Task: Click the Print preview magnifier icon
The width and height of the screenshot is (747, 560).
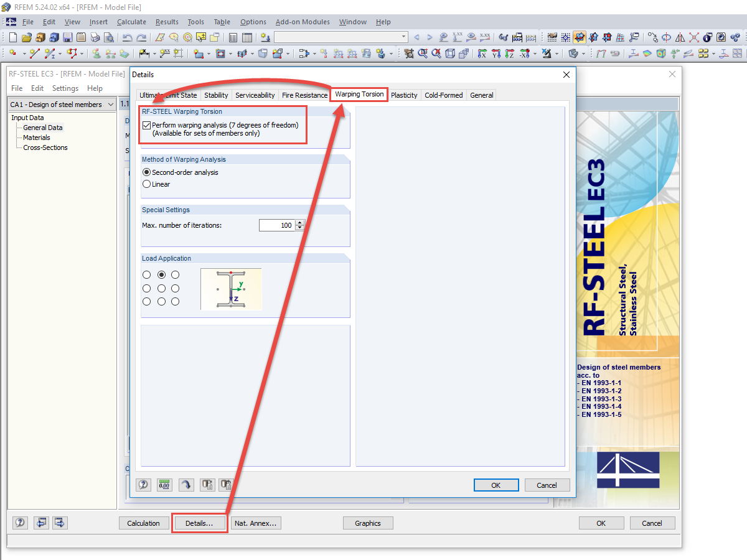Action: point(109,37)
